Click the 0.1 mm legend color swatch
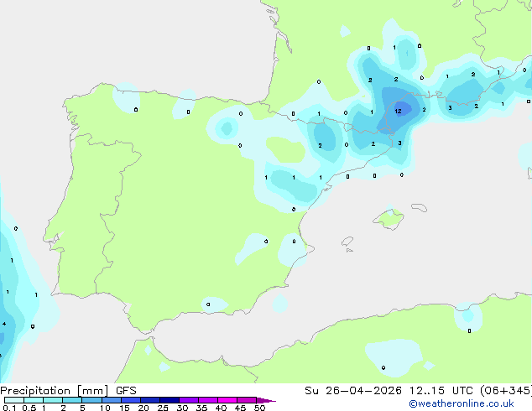The width and height of the screenshot is (532, 411). [x=14, y=400]
